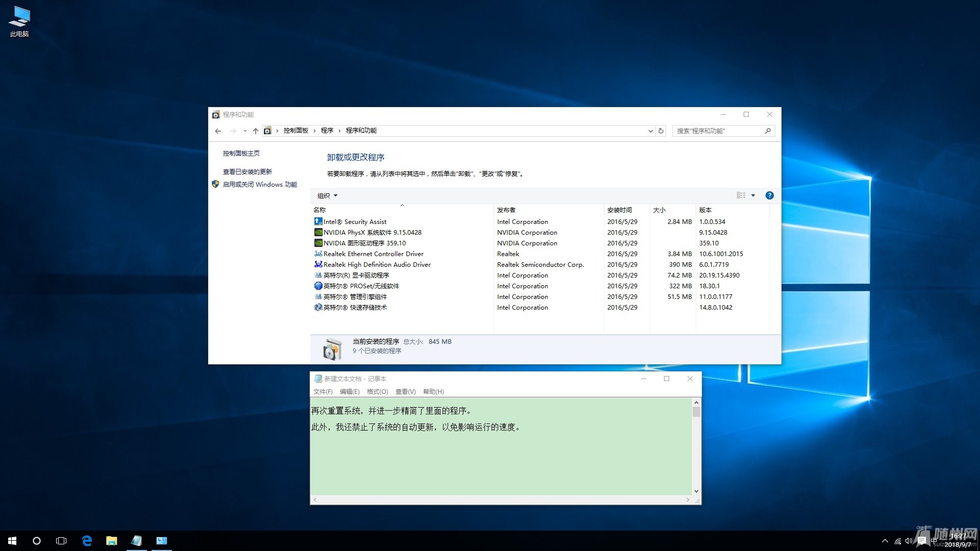The height and width of the screenshot is (551, 980).
Task: Click version 10.6.1001.2015 cell
Action: 721,254
